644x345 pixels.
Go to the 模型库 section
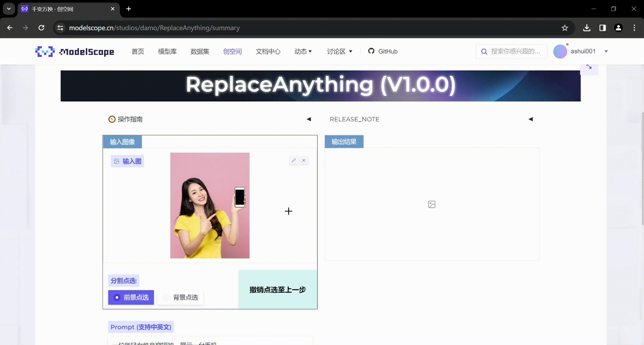167,51
